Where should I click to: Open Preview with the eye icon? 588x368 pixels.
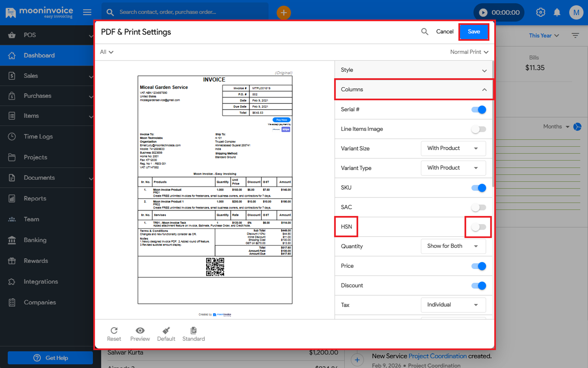coord(140,330)
